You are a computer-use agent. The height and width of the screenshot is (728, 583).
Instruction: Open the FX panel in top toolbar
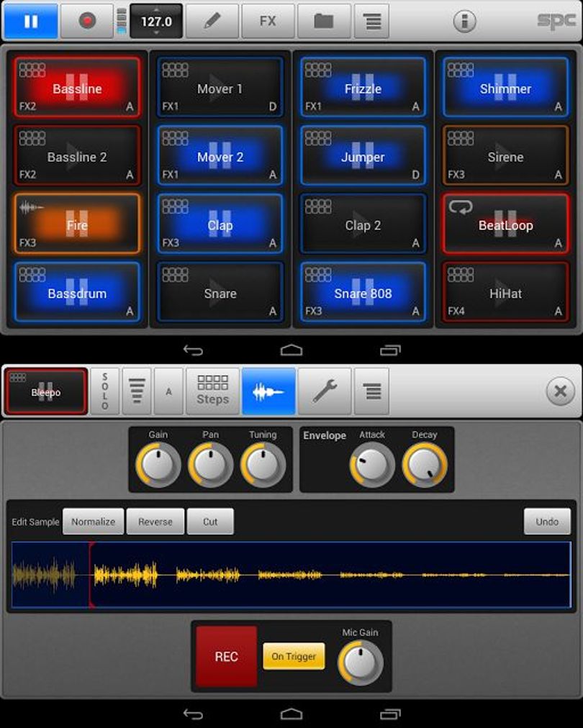tap(268, 21)
